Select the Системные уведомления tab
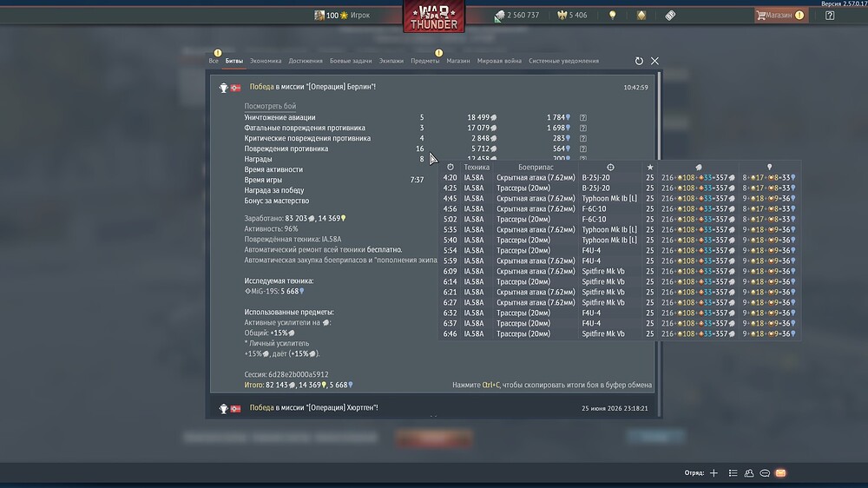 (x=563, y=61)
